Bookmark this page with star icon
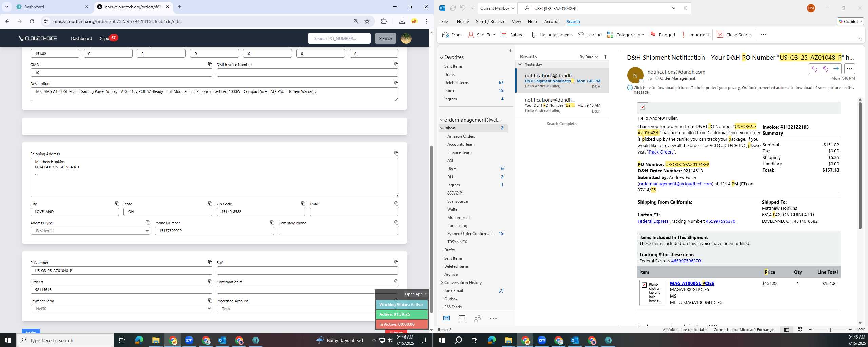Viewport: 868px width, 347px height. 367,21
